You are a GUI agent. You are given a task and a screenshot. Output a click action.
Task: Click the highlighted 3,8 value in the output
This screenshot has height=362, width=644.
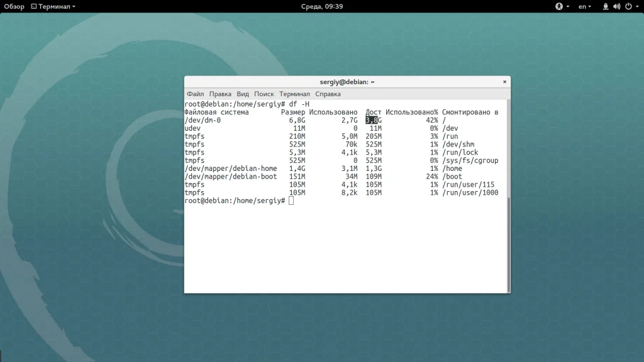(x=371, y=120)
